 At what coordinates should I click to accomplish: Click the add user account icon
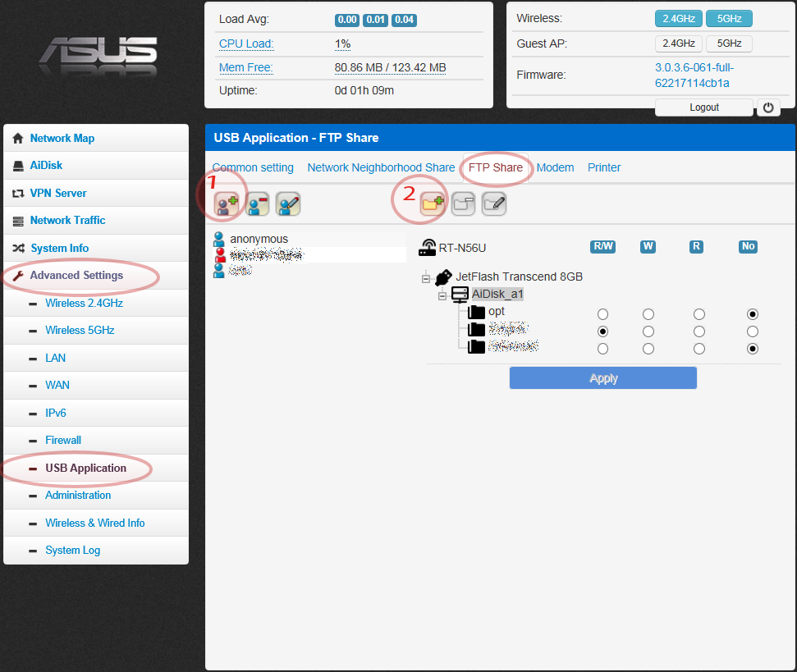[x=227, y=205]
